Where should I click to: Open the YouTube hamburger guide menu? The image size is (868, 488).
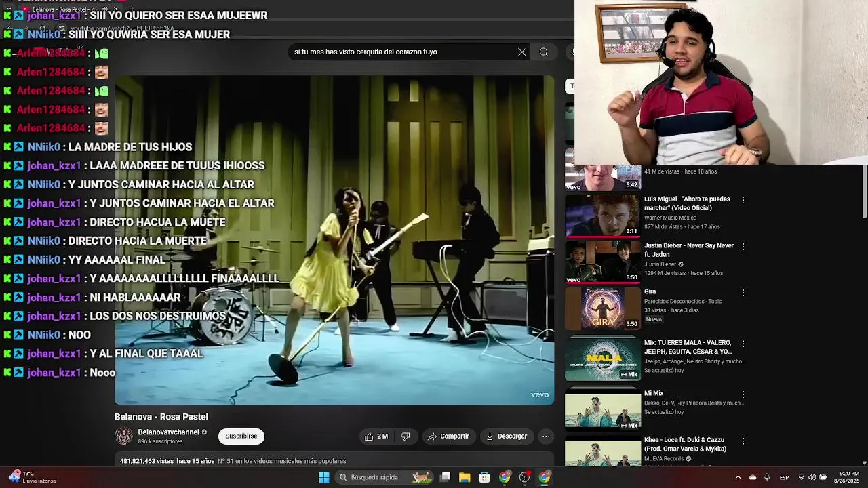(15, 52)
